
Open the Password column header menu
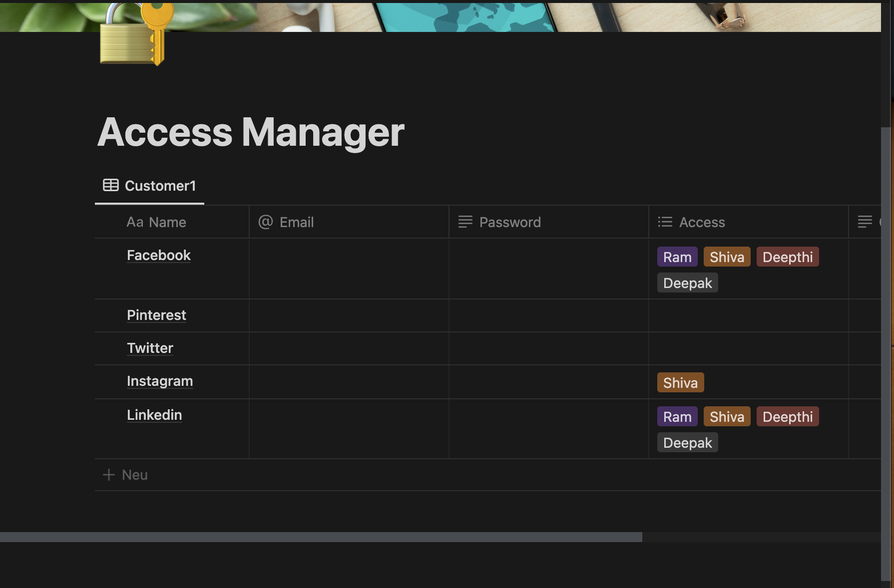click(x=549, y=222)
